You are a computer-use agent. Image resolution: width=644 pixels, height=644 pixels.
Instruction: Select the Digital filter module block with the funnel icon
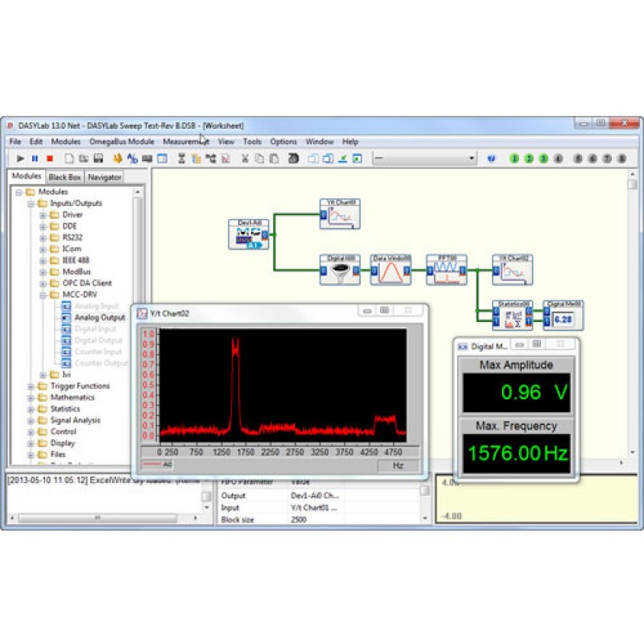(340, 270)
